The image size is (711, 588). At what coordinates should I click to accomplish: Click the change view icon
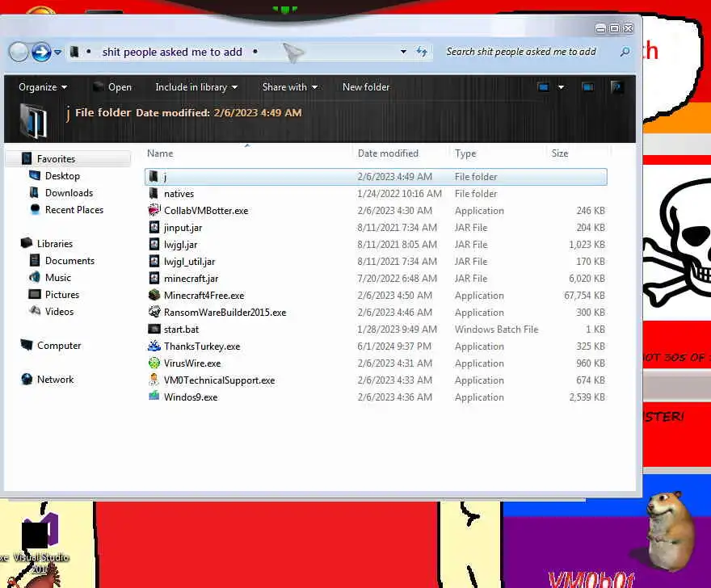[x=543, y=87]
